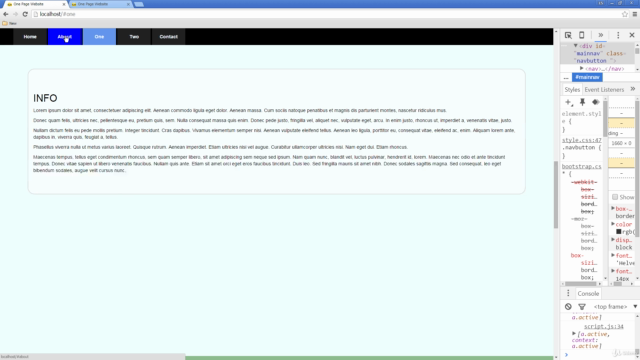Show more sidebar tabs after Event Listeners
Screen dimensions: 640x360
click(633, 89)
